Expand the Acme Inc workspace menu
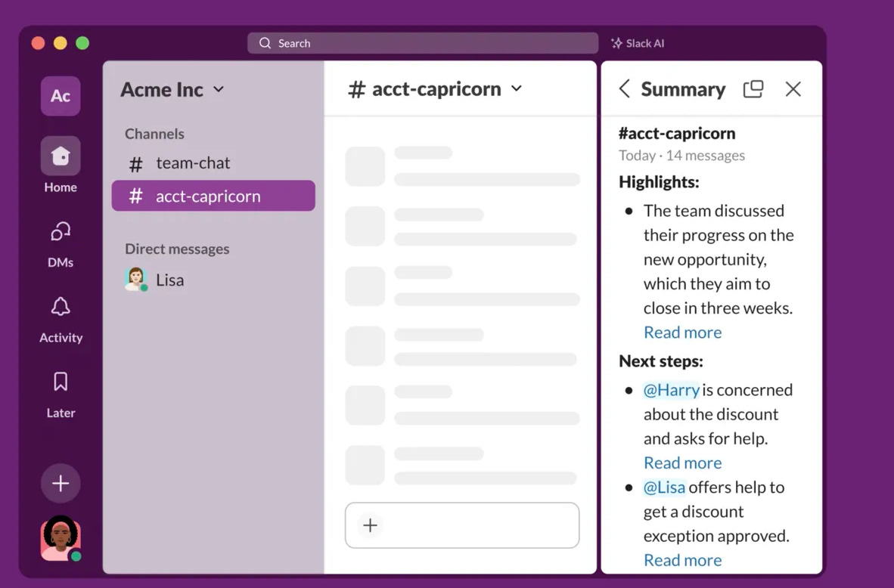The width and height of the screenshot is (894, 588). point(219,89)
